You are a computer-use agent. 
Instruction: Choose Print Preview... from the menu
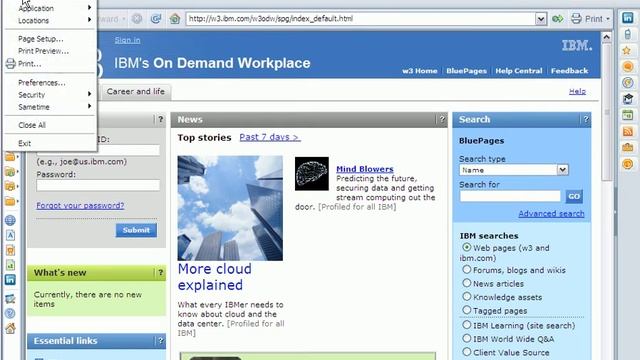[x=43, y=51]
